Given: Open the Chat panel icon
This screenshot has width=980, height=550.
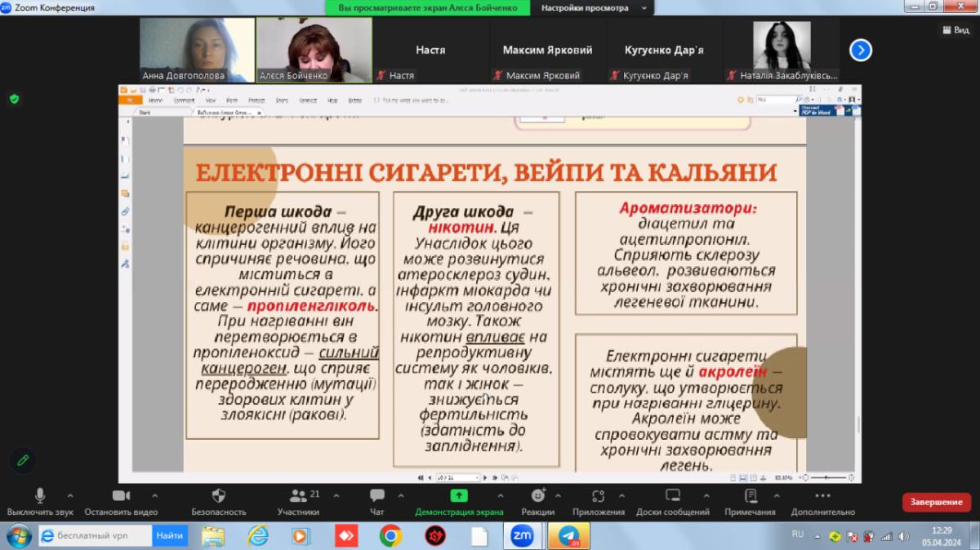Looking at the screenshot, I should (x=376, y=496).
